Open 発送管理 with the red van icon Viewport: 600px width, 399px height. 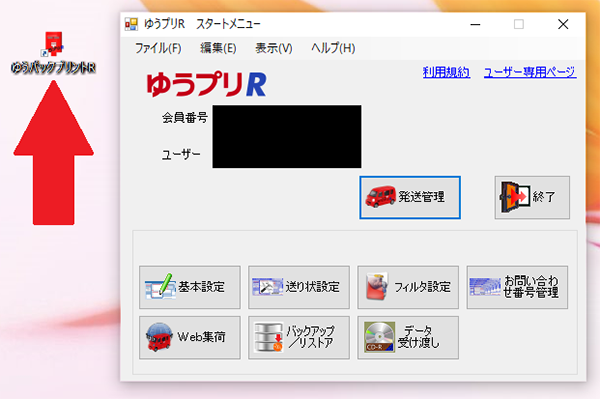[x=381, y=197]
